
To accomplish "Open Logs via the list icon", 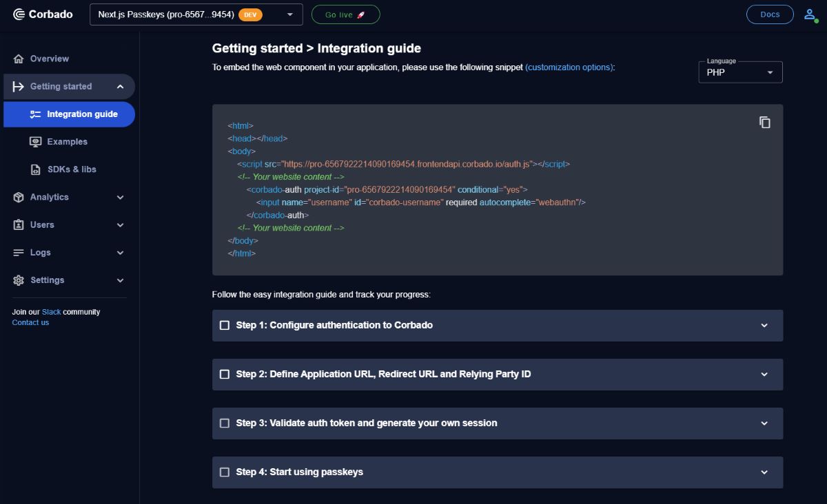I will (x=18, y=252).
